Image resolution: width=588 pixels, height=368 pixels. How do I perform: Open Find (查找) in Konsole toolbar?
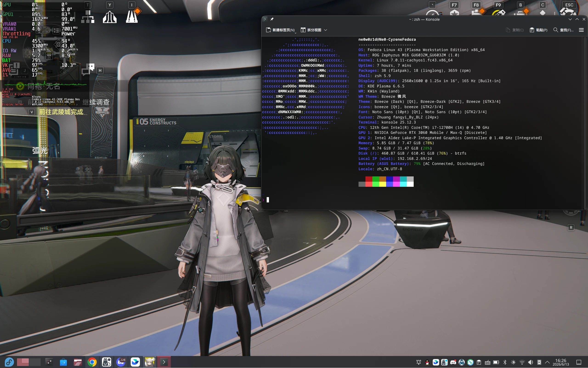coord(563,30)
